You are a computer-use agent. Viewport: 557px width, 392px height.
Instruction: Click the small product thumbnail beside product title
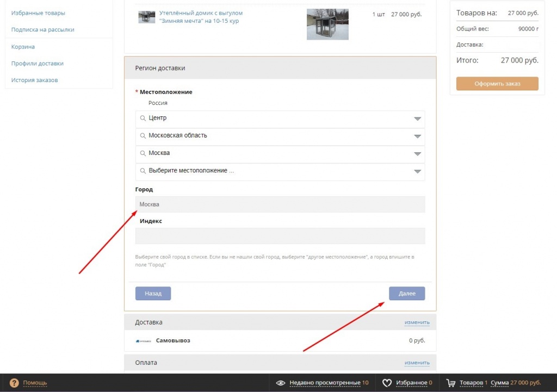click(146, 17)
